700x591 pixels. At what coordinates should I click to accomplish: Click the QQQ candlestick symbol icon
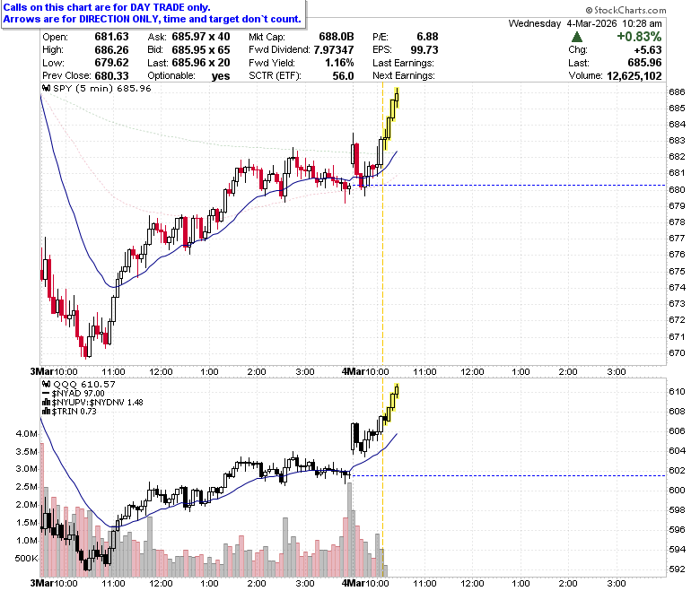click(46, 384)
